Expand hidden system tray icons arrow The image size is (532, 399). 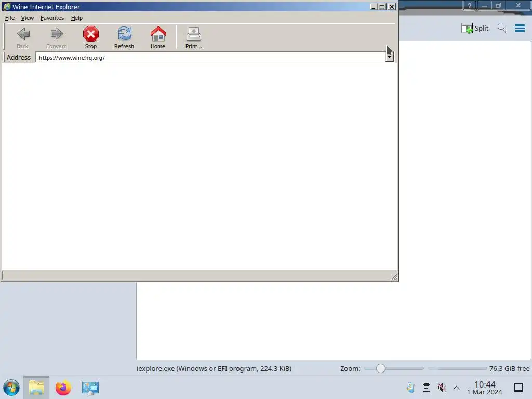click(x=457, y=388)
